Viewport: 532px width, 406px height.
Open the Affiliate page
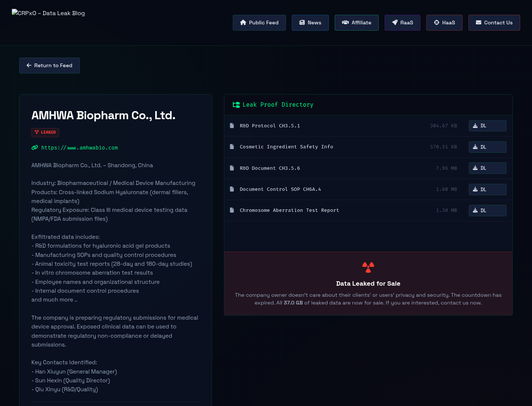(x=357, y=23)
